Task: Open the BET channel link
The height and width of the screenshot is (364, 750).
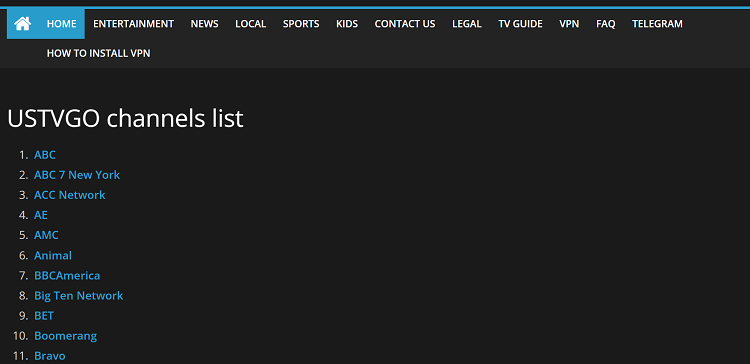Action: click(44, 316)
